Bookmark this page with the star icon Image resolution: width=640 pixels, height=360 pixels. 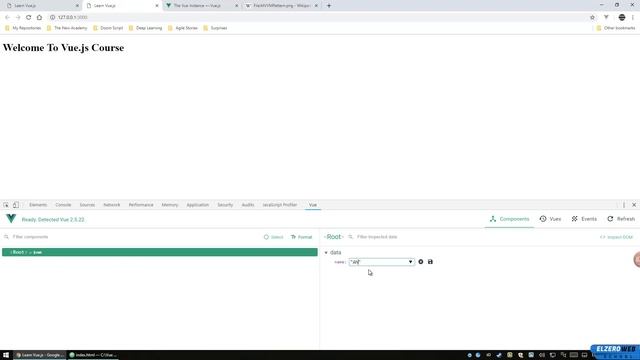[592, 17]
